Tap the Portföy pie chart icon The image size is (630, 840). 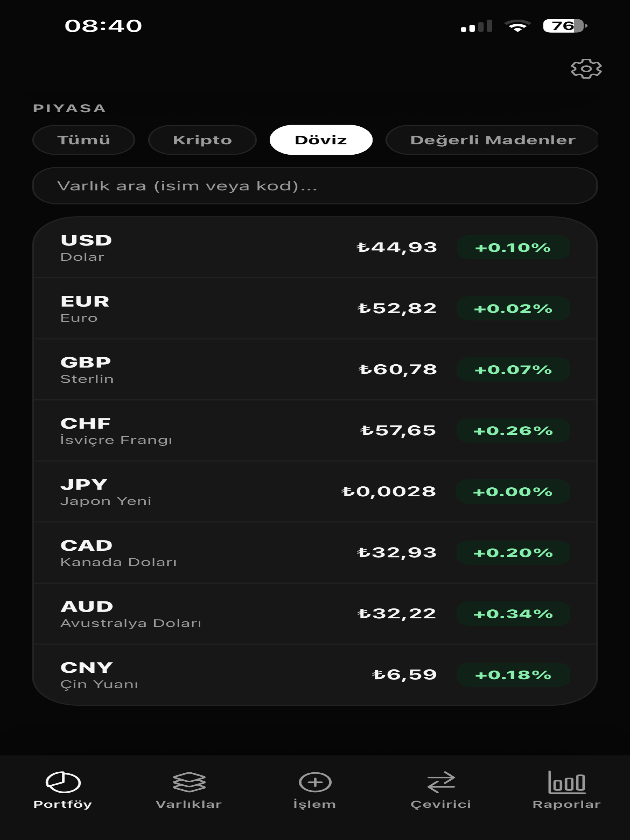coord(63,782)
